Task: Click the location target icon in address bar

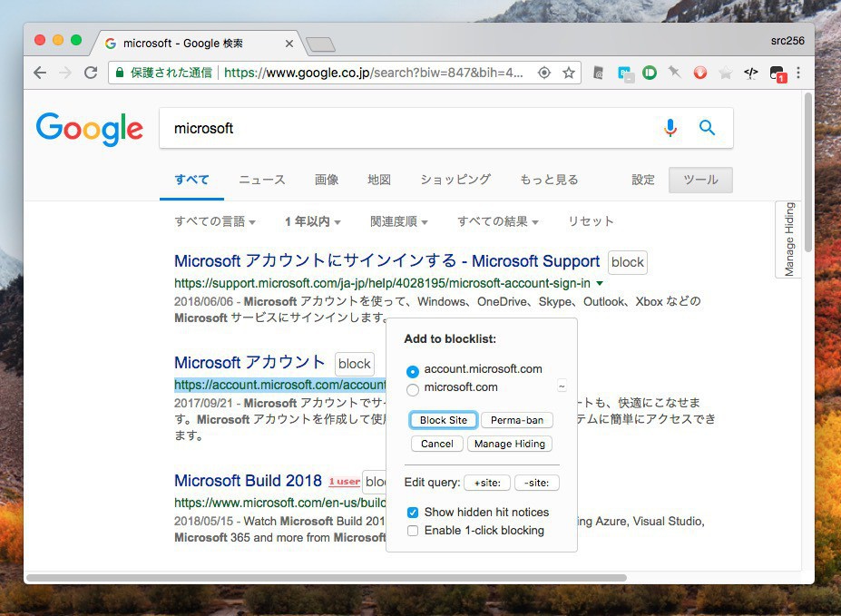Action: coord(543,73)
